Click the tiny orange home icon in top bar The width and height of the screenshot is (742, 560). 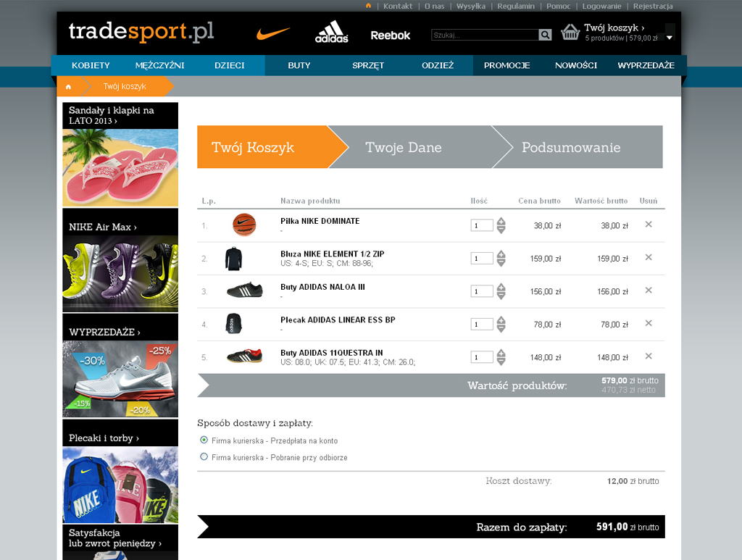click(369, 6)
